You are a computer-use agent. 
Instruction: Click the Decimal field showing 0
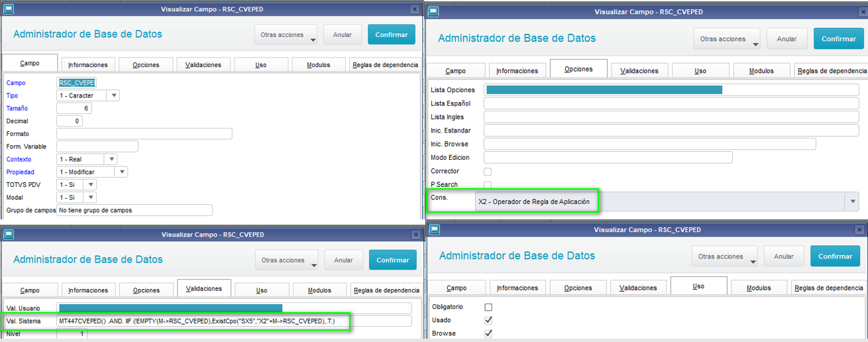pos(70,121)
